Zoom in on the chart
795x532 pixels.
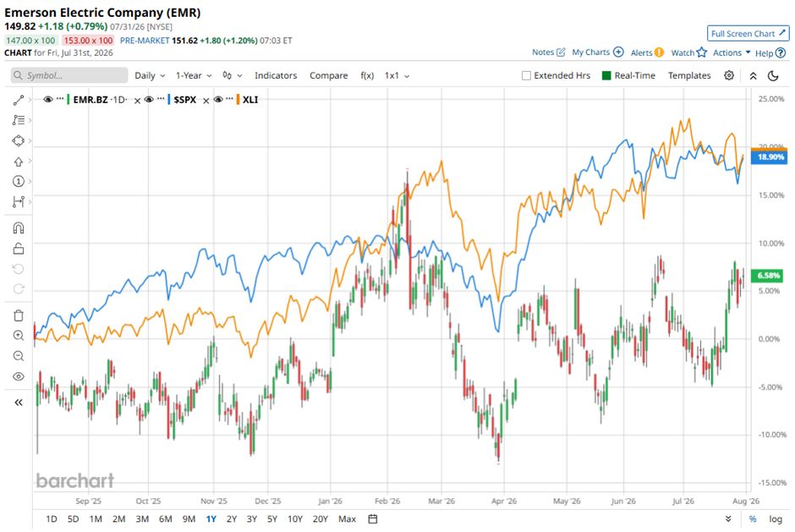coord(19,336)
